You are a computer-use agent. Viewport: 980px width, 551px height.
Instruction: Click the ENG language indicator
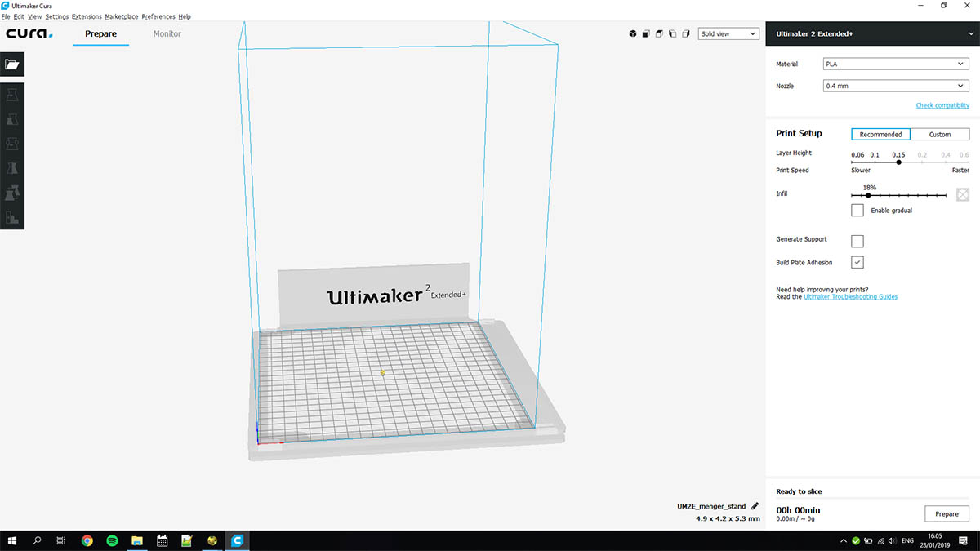906,540
